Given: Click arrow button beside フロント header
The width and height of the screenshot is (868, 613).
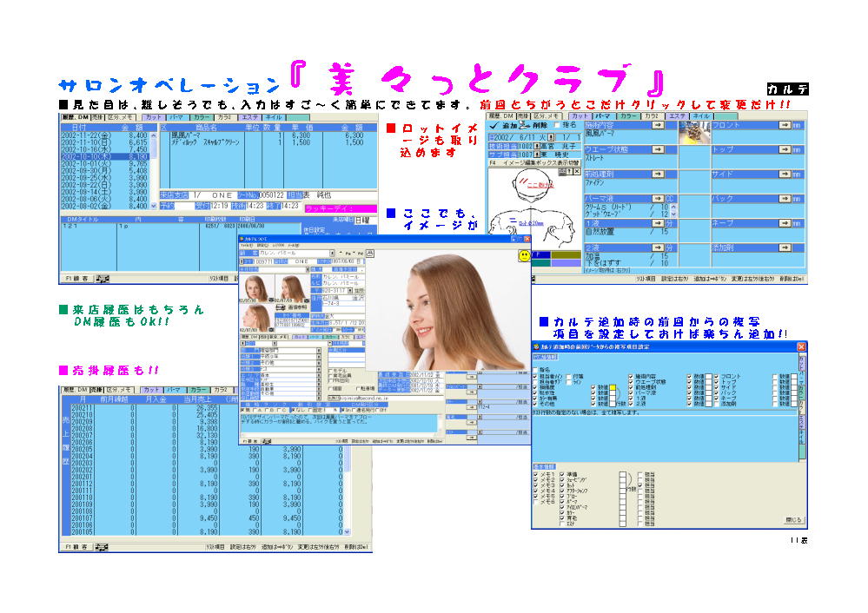Looking at the screenshot, I should click(785, 125).
